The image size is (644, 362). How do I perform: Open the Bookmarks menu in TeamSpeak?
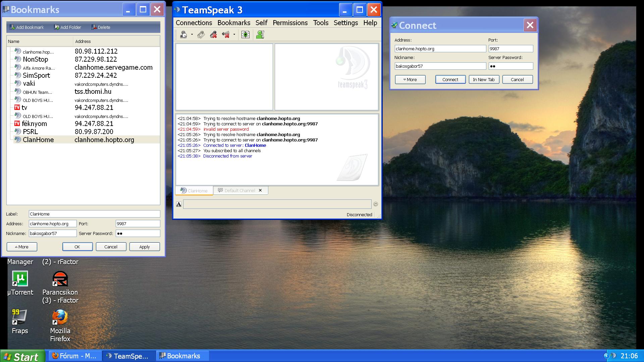tap(234, 23)
